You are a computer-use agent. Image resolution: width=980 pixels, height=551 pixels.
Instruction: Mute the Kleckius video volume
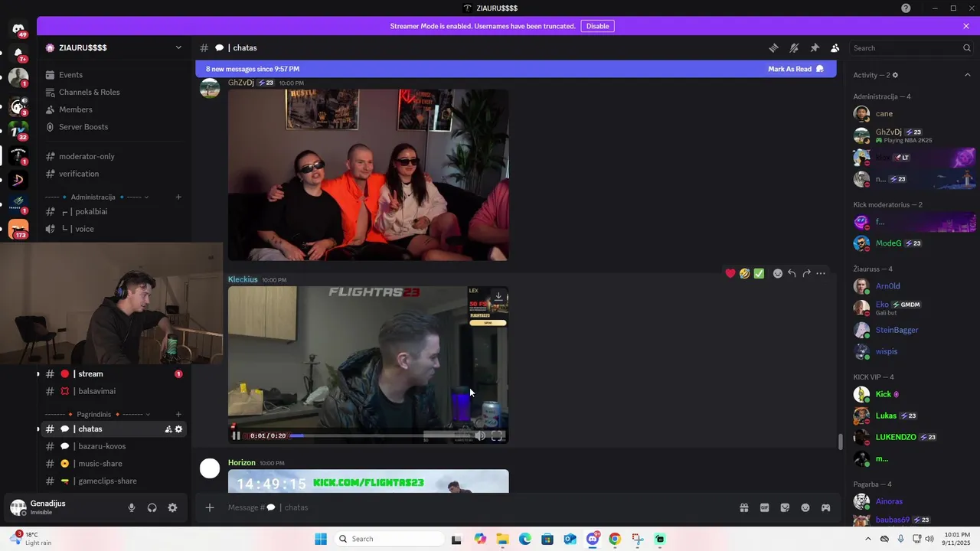[480, 435]
